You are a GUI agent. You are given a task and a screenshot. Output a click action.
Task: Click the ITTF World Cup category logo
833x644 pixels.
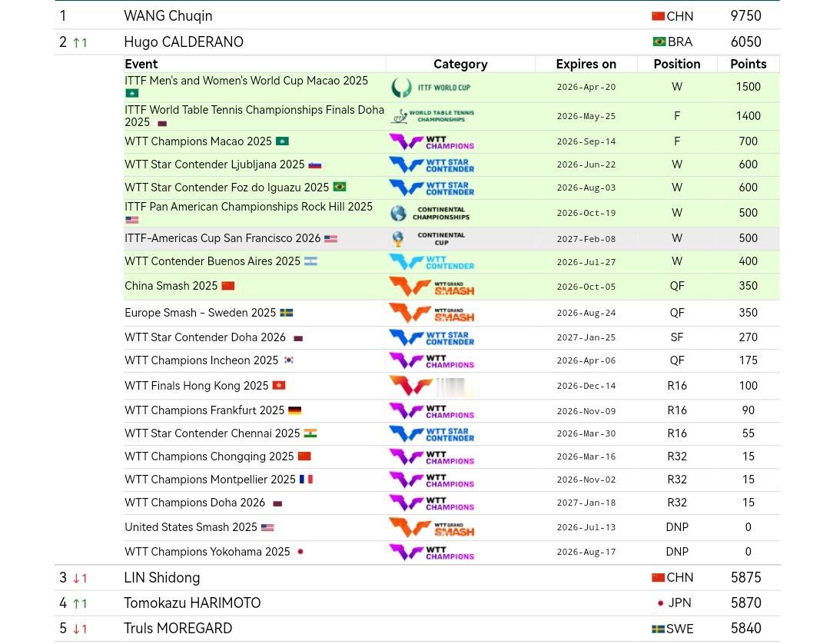tap(431, 88)
